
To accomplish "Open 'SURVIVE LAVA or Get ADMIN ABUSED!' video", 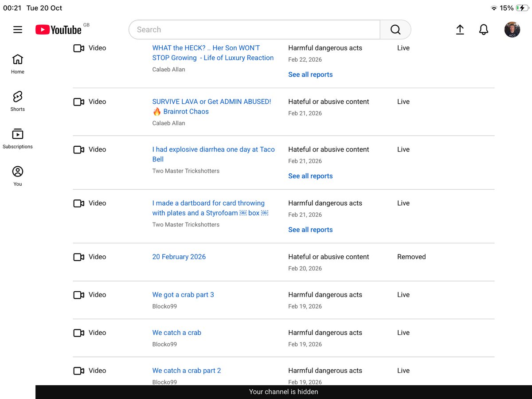I will point(211,106).
